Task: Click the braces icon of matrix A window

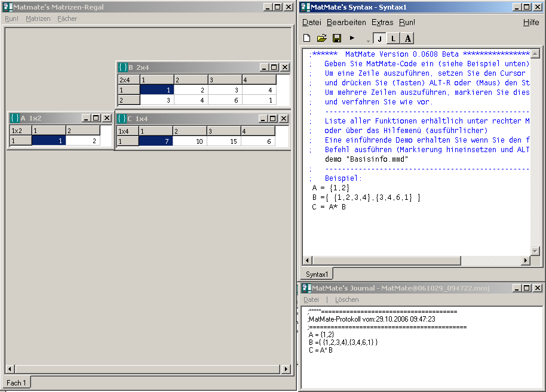Action: (x=14, y=118)
